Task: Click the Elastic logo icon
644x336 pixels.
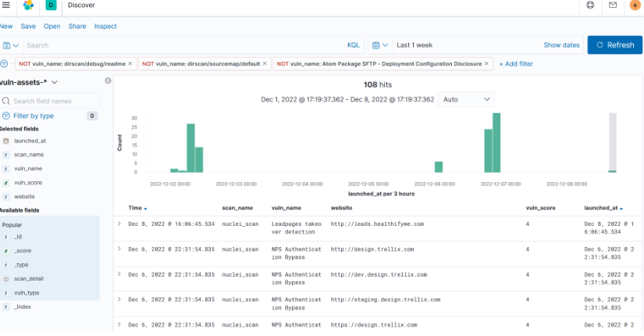Action: [28, 5]
